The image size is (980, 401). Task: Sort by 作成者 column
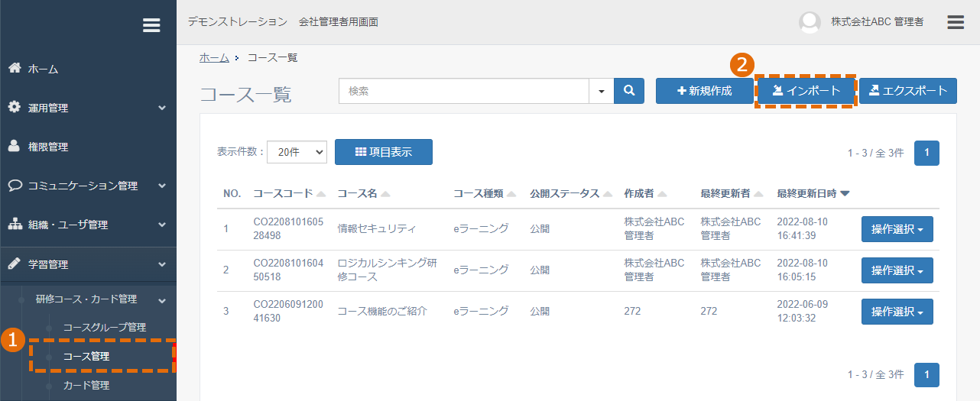[x=645, y=194]
